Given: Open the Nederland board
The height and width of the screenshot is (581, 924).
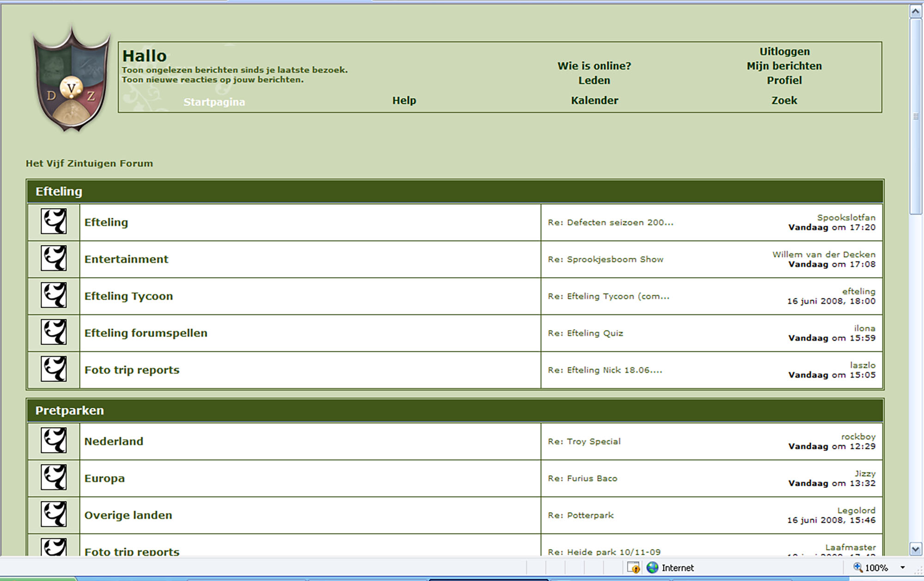Looking at the screenshot, I should point(114,441).
